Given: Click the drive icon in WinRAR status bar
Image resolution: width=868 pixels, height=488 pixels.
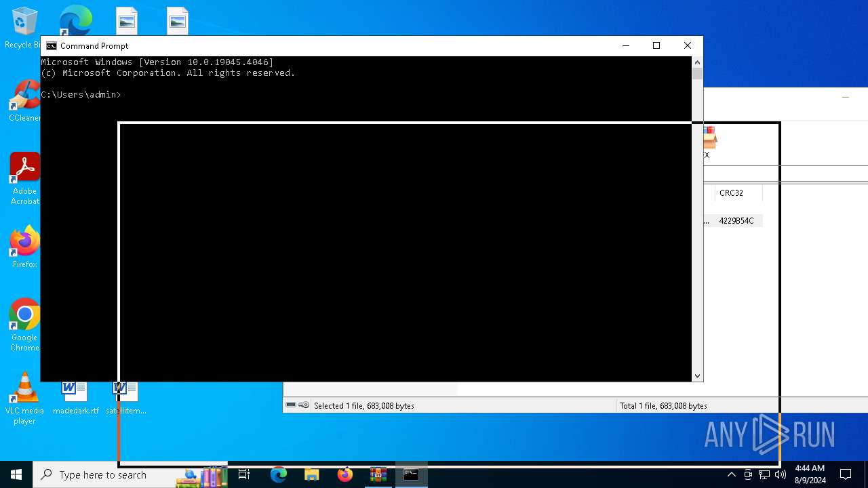Looking at the screenshot, I should tap(291, 405).
